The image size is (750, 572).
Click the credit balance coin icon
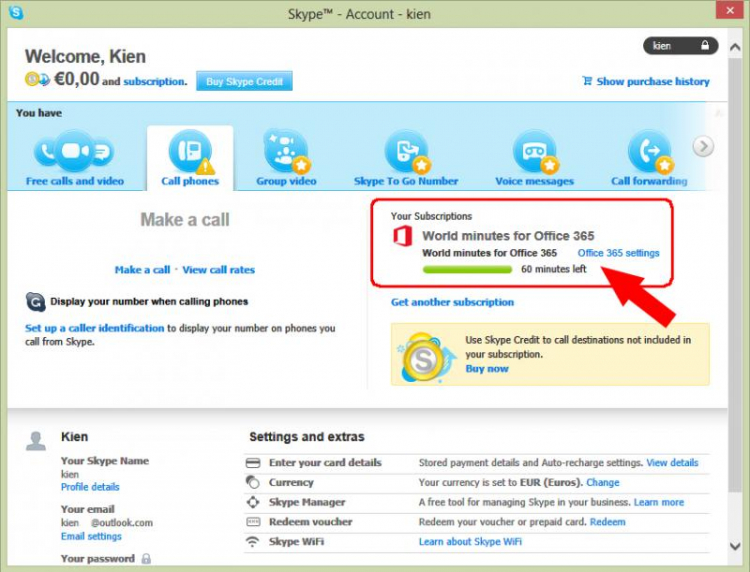pyautogui.click(x=37, y=79)
